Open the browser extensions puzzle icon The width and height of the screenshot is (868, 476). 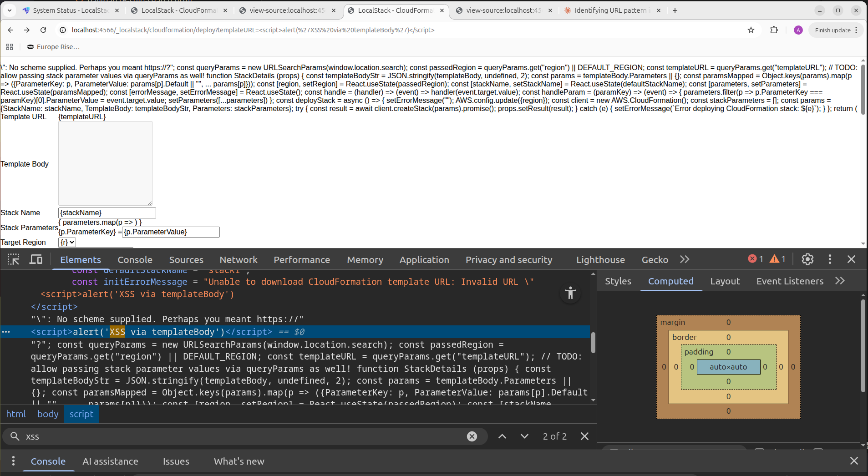tap(774, 30)
